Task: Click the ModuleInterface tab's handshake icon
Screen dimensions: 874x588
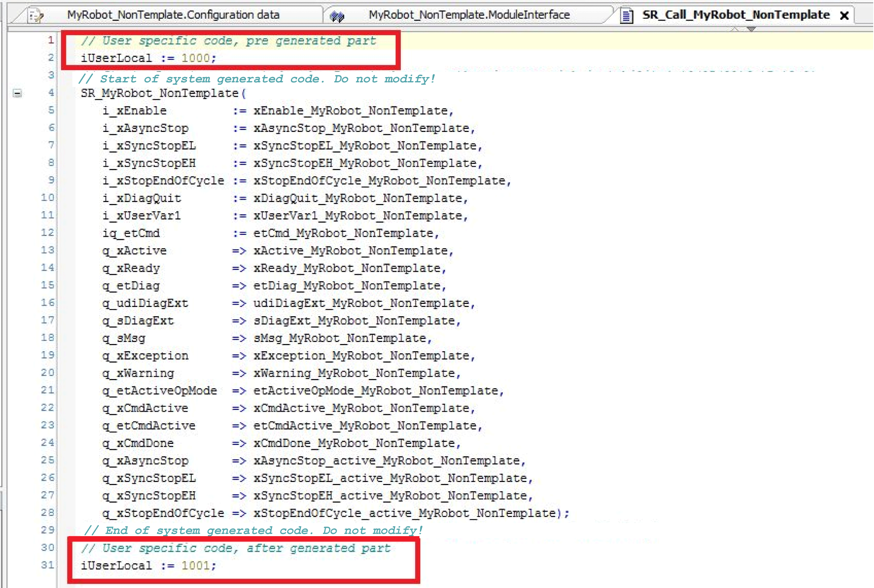Action: click(x=337, y=16)
